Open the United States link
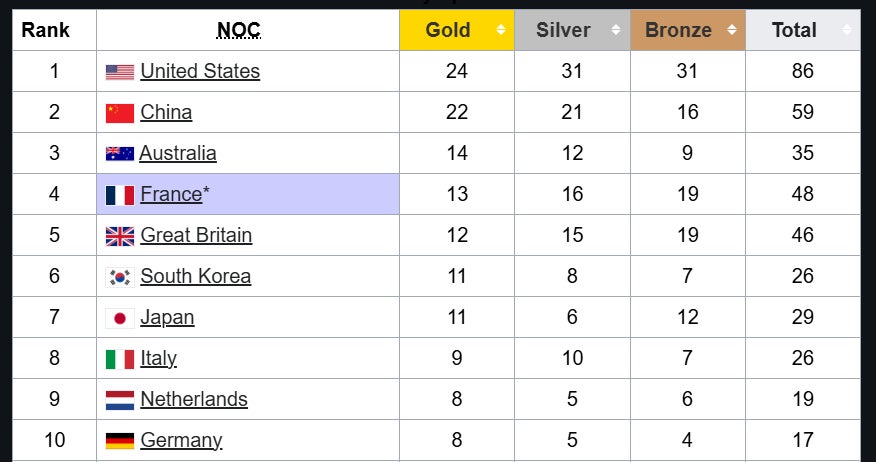The image size is (876, 462). 200,71
